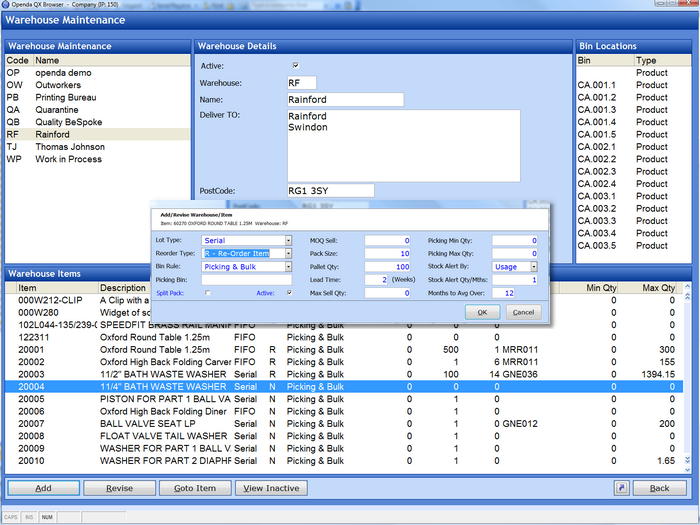Select item 20003 11/2" BATH WASTE WASHER
The height and width of the screenshot is (525, 700).
[344, 375]
